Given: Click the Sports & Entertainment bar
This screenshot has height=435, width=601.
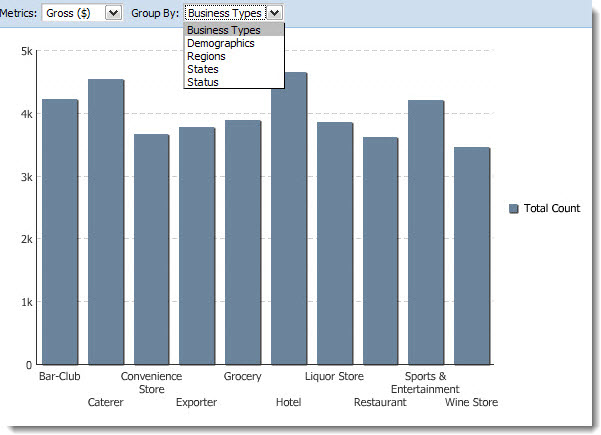Looking at the screenshot, I should 426,232.
